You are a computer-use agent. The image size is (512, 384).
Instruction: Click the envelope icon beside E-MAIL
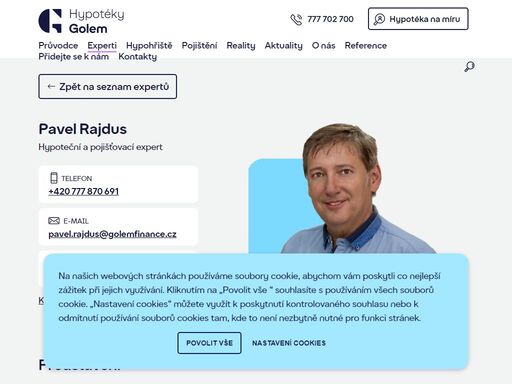54,221
